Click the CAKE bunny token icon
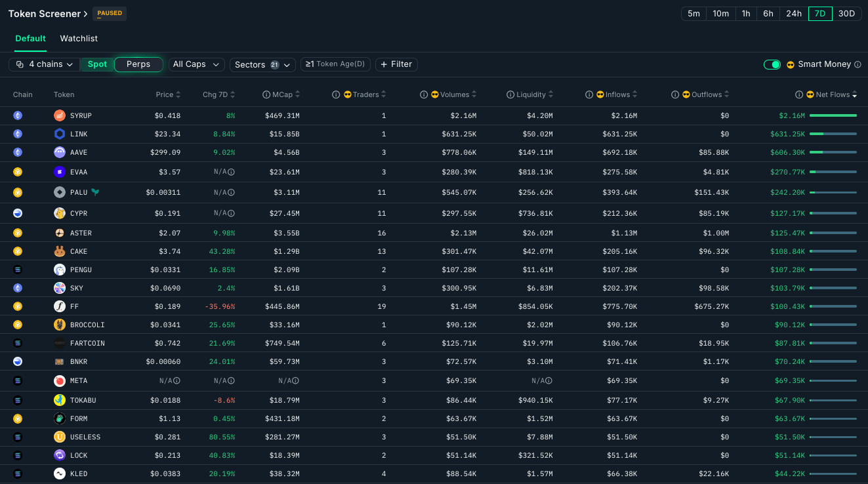The image size is (868, 484). pos(60,251)
